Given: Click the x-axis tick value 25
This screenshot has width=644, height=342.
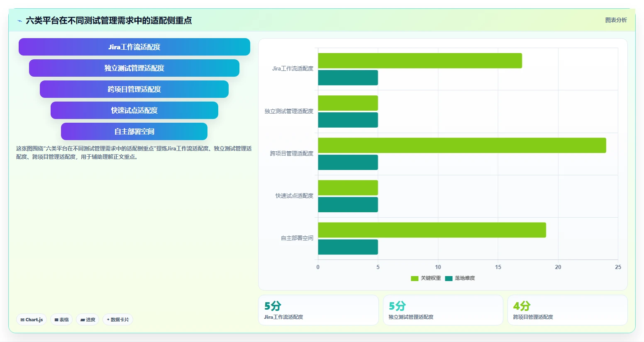Looking at the screenshot, I should coord(618,267).
